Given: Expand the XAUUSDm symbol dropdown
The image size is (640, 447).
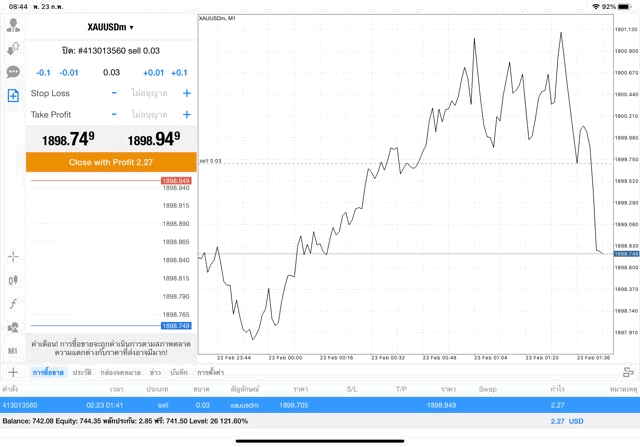Looking at the screenshot, I should 110,27.
